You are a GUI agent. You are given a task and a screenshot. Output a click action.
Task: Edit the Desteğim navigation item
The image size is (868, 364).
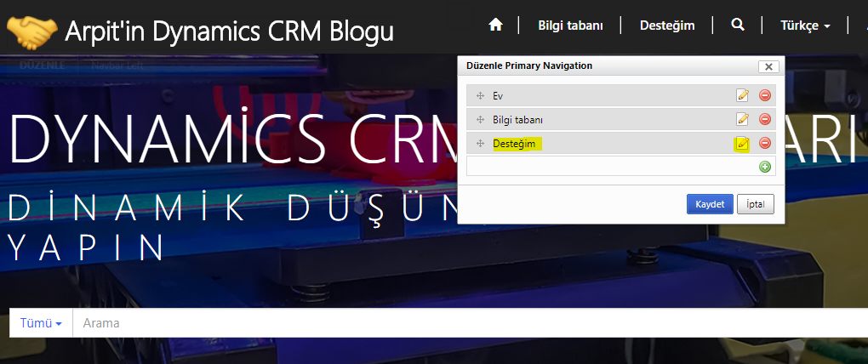point(742,143)
